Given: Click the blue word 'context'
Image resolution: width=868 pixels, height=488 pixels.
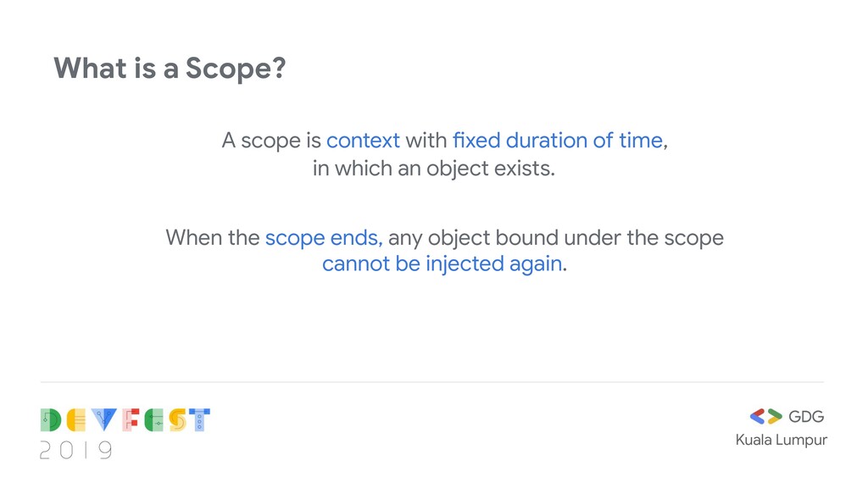Looking at the screenshot, I should (x=363, y=141).
